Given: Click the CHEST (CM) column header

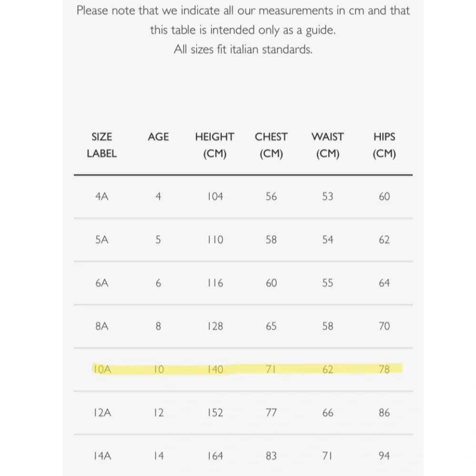Looking at the screenshot, I should [271, 145].
